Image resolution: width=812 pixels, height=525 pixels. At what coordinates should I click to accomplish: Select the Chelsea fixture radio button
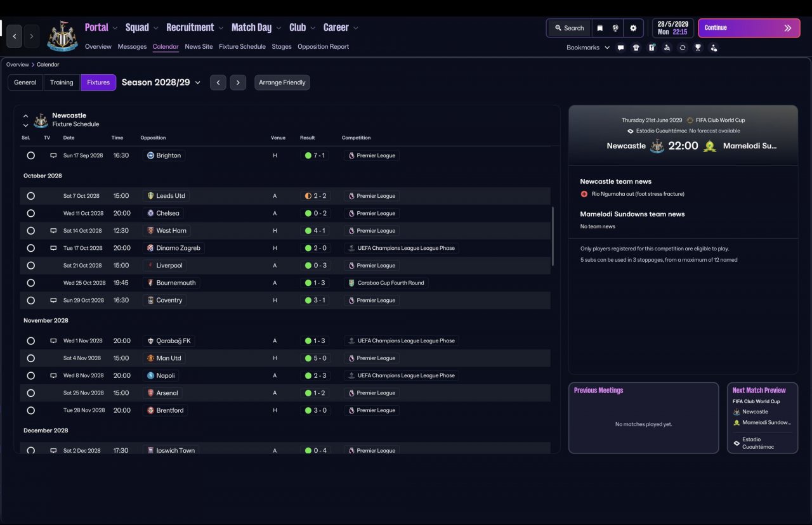click(30, 213)
